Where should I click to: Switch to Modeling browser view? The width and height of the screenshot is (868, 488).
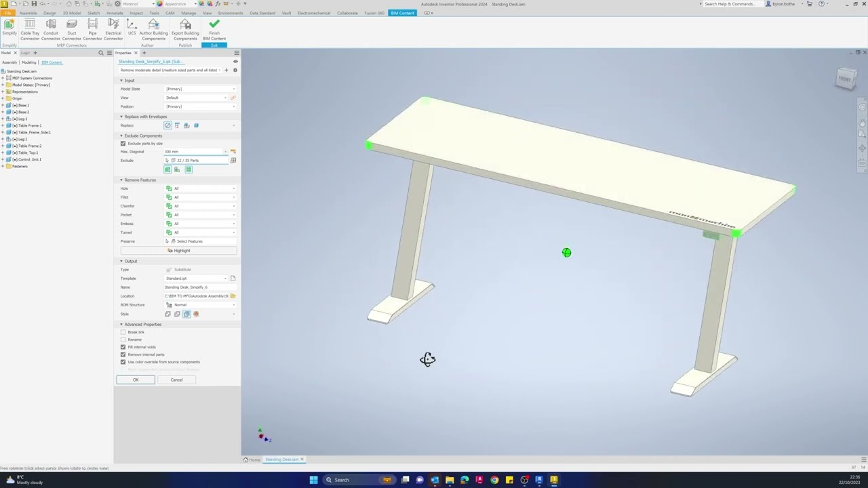pyautogui.click(x=28, y=62)
